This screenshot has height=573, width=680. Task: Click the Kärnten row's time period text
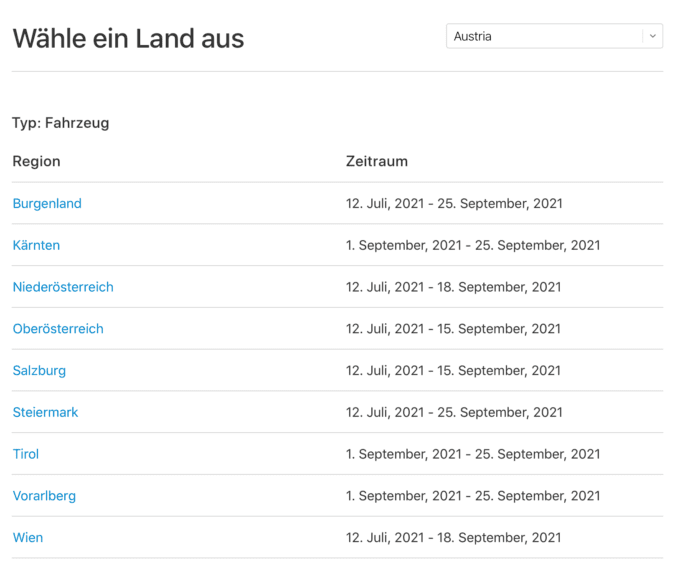coord(473,245)
